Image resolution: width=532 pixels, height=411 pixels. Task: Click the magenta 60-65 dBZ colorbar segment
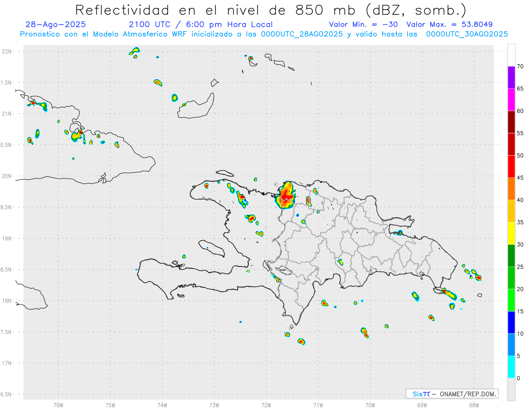511,100
